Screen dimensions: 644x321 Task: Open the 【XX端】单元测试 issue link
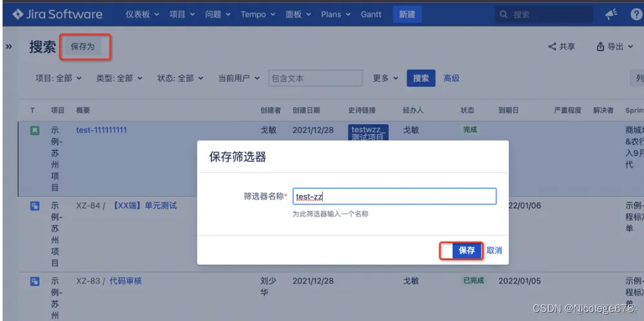coord(145,206)
